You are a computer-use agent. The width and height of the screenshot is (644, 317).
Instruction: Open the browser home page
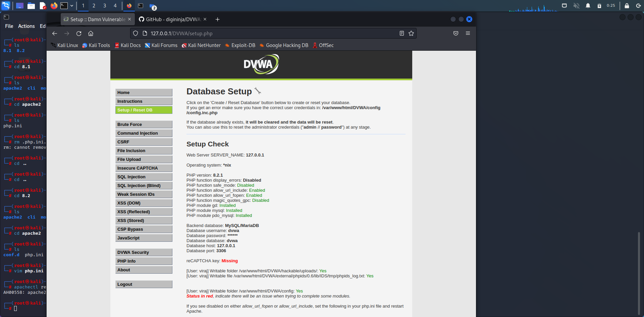tap(91, 33)
